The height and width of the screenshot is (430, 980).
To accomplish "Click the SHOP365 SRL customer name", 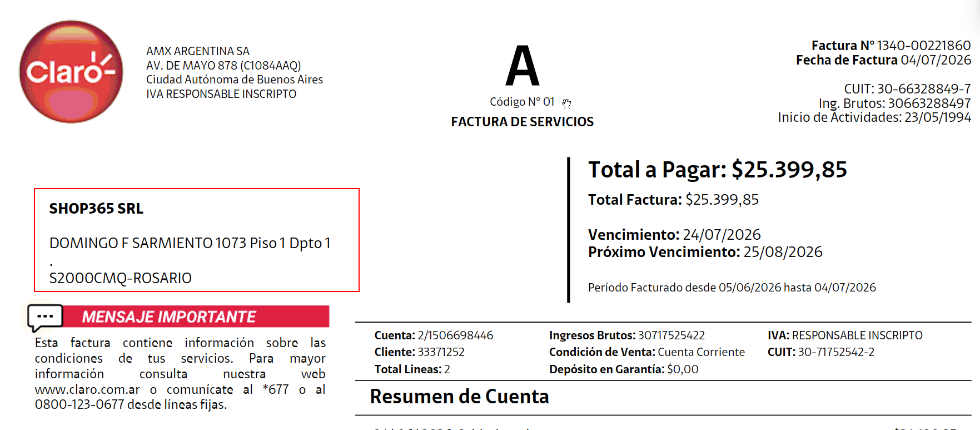I will 96,209.
